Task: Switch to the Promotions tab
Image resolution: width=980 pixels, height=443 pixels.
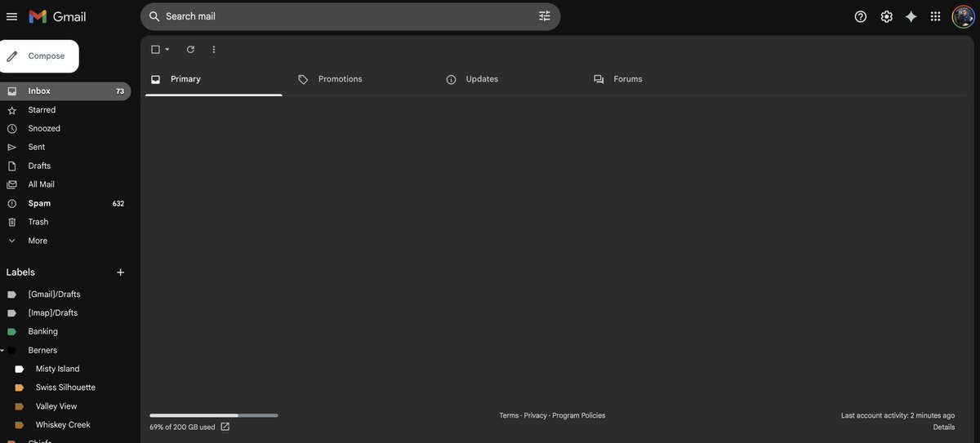Action: pos(362,79)
